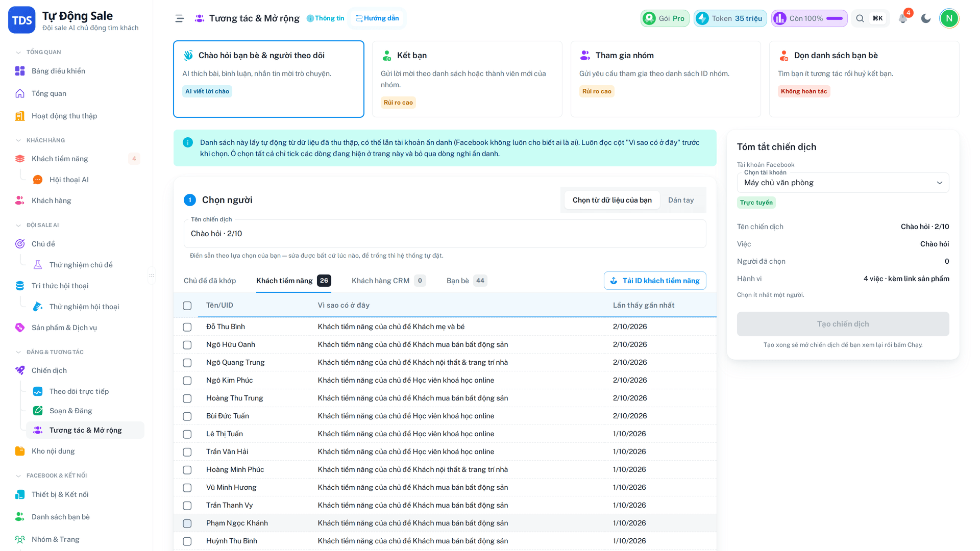
Task: Switch to Chủ đề đã khớp tab
Action: coord(210,281)
